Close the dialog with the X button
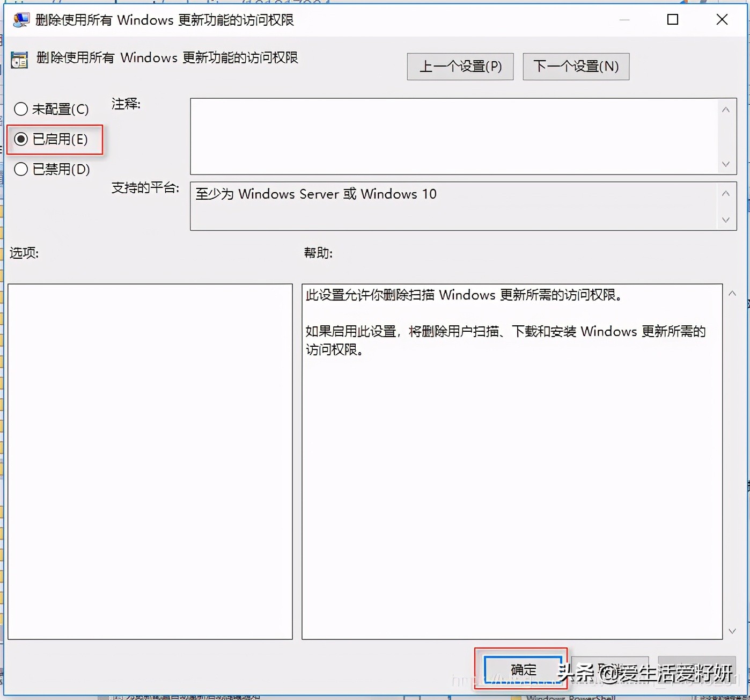Screen dimensions: 750x700 [x=722, y=20]
